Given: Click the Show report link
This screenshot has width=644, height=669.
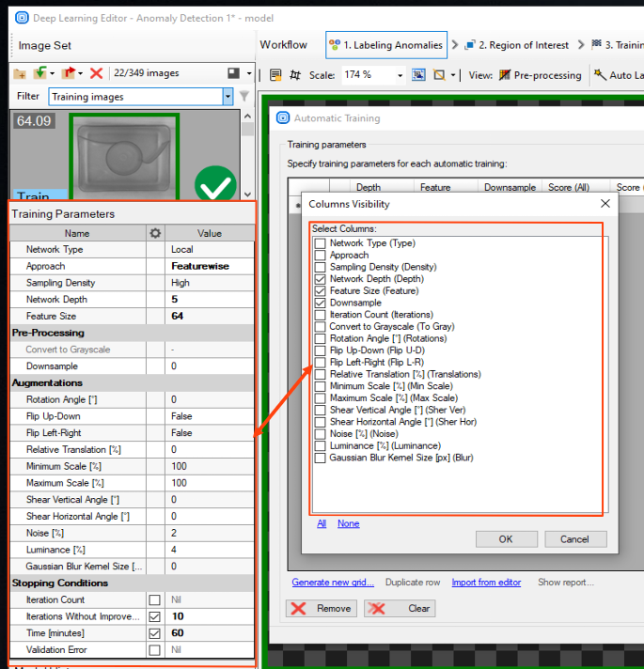Looking at the screenshot, I should [x=566, y=583].
